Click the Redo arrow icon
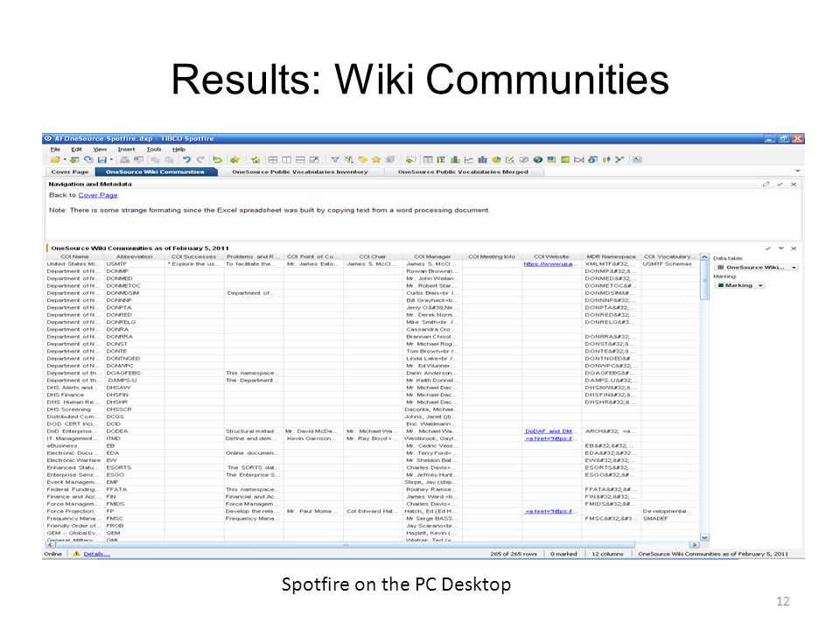 200,159
